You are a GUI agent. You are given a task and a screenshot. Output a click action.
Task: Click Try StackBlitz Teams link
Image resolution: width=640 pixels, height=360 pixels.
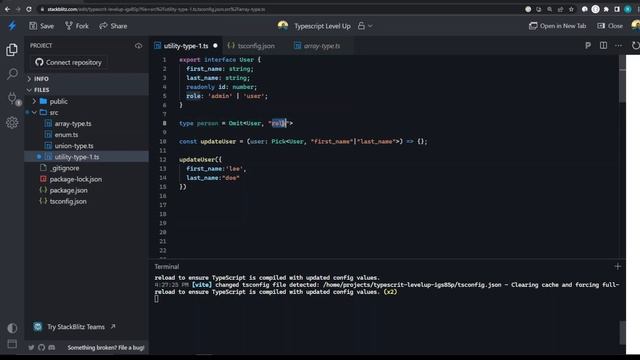[x=75, y=327]
